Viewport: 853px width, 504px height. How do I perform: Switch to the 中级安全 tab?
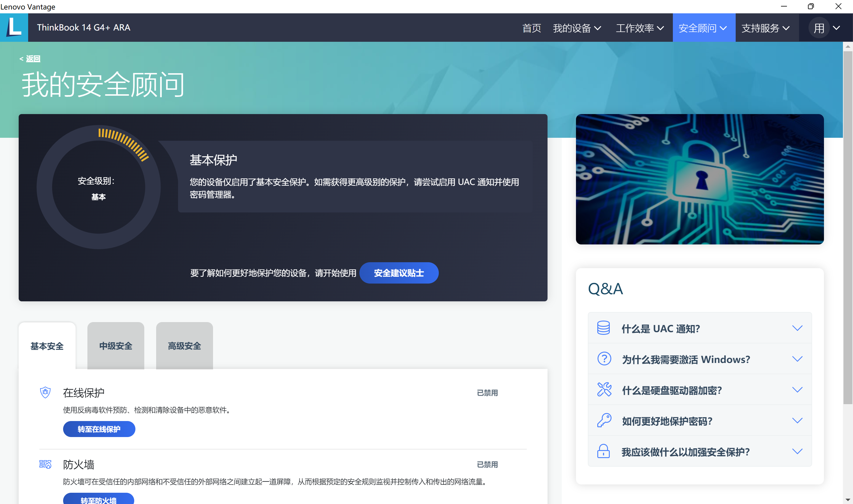click(116, 345)
